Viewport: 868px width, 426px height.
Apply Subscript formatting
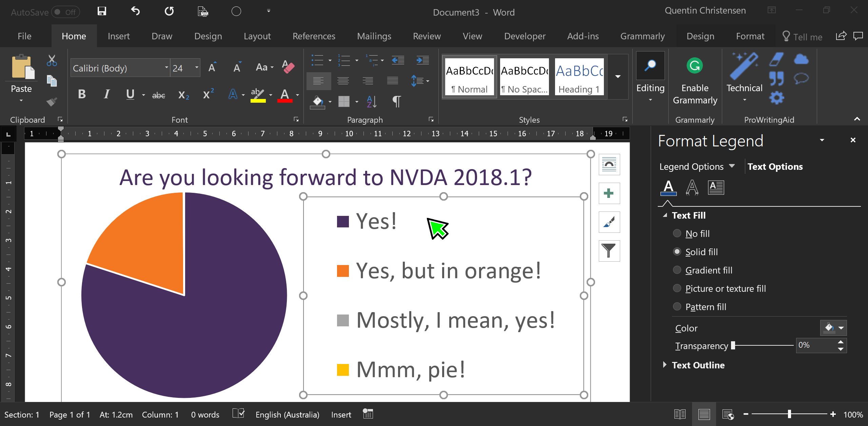pos(183,95)
